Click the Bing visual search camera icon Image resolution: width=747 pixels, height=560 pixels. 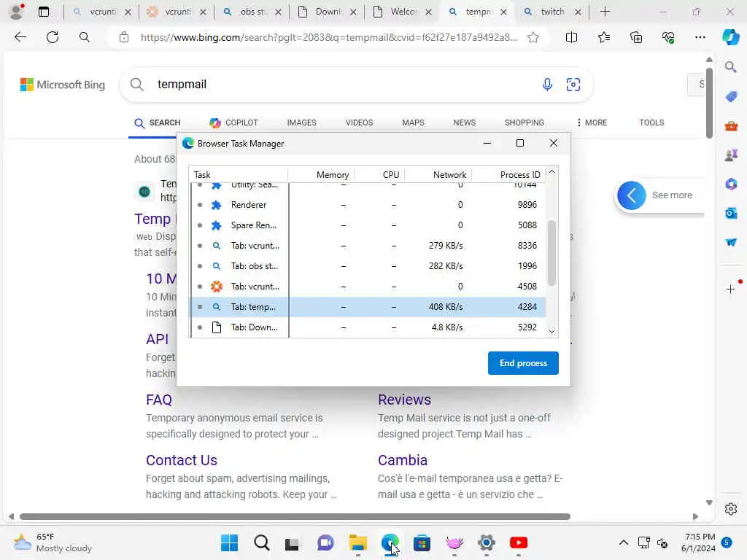pyautogui.click(x=573, y=85)
